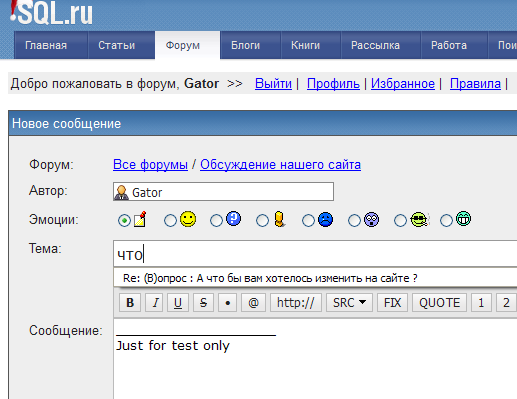517x399 pixels.
Task: Insert a quote block with QUOTE
Action: [x=439, y=303]
